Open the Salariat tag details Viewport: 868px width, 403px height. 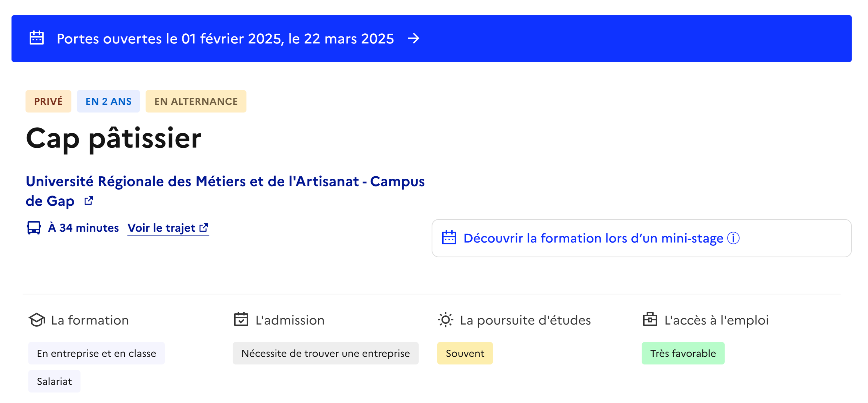[x=54, y=381]
